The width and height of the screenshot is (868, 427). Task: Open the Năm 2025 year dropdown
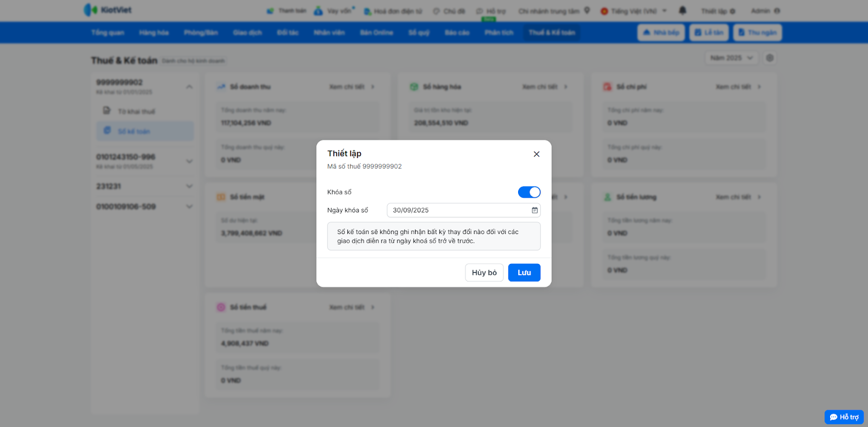[x=731, y=58]
